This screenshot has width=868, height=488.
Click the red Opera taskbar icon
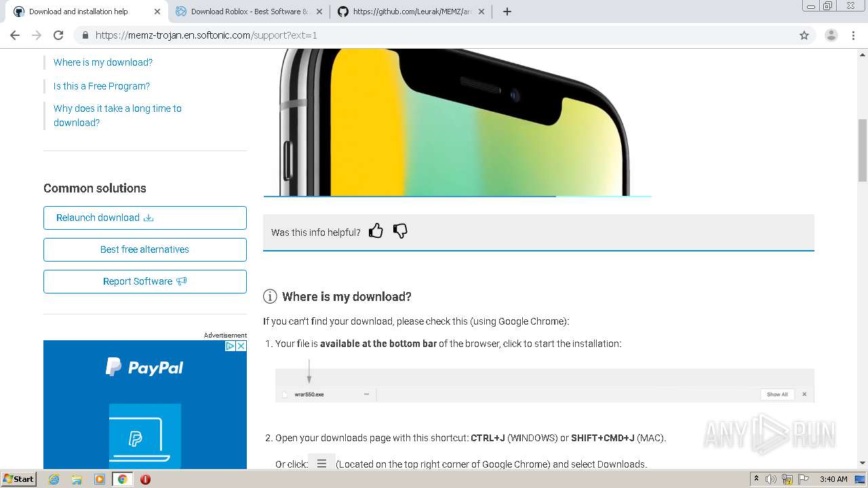click(x=145, y=479)
